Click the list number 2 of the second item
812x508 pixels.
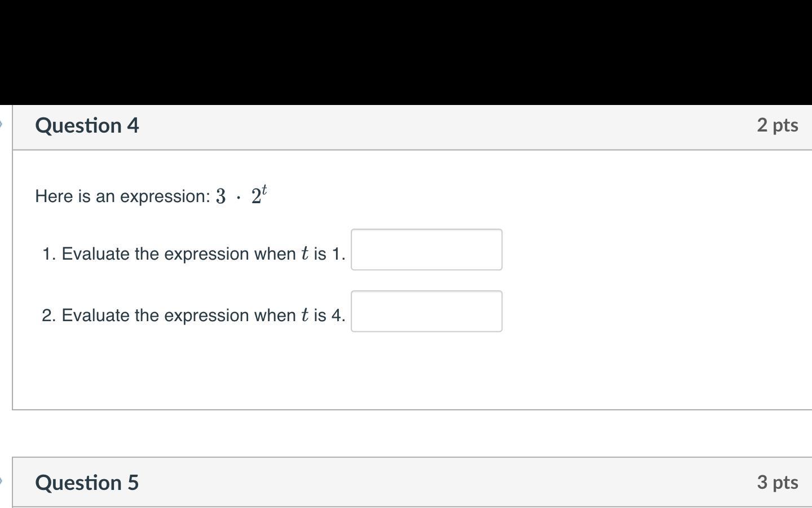[47, 316]
